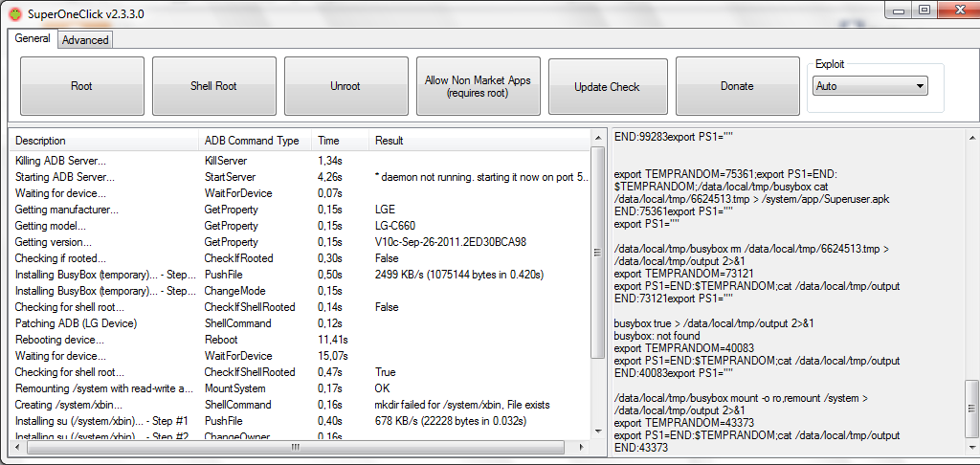Click the 15,07s time cell
Screen dimensions: 980x465
pos(332,356)
